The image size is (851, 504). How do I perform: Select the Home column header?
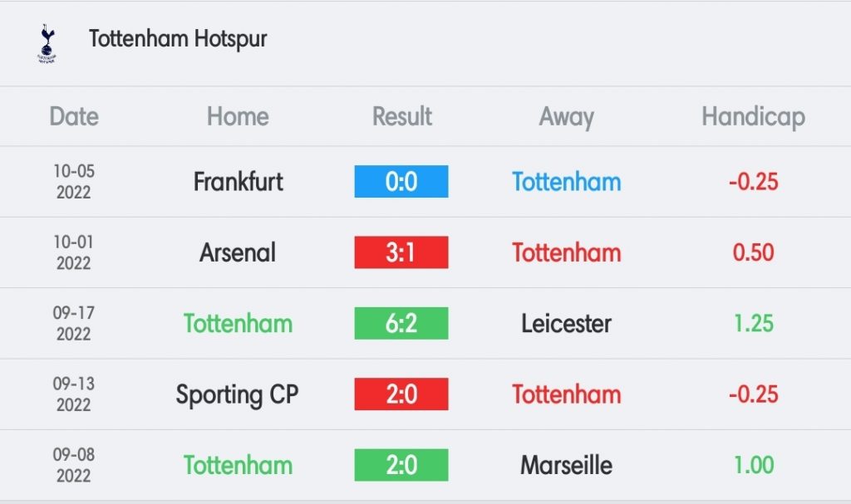[x=238, y=116]
